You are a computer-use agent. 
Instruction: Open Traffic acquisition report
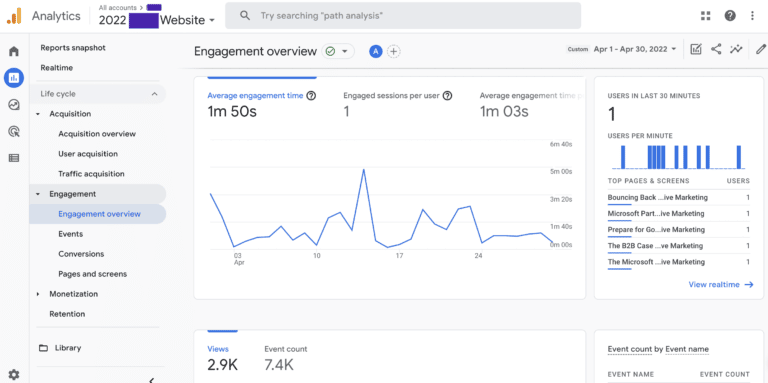click(x=91, y=174)
